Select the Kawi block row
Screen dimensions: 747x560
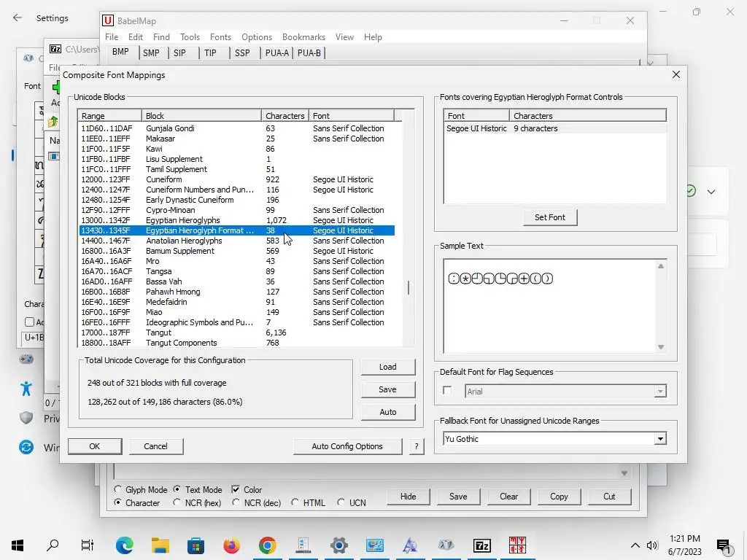click(236, 149)
